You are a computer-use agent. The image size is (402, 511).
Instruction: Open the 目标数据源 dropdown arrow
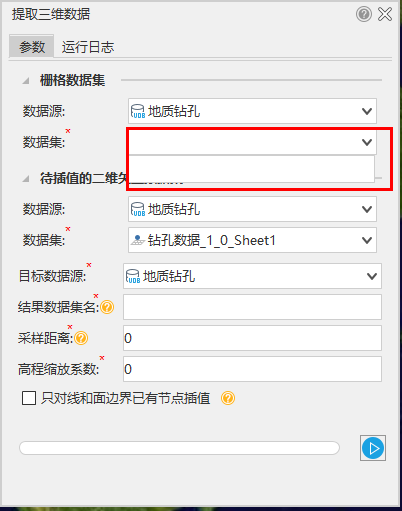pos(372,276)
